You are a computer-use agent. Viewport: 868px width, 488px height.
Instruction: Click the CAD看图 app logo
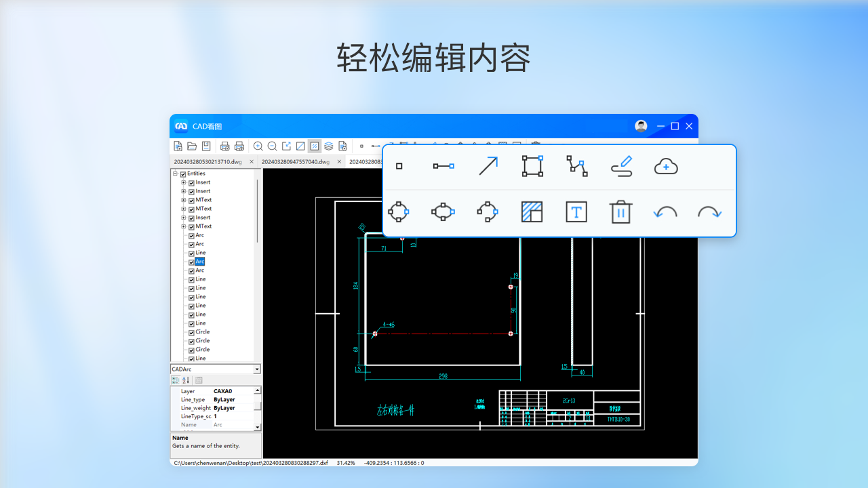pos(181,126)
